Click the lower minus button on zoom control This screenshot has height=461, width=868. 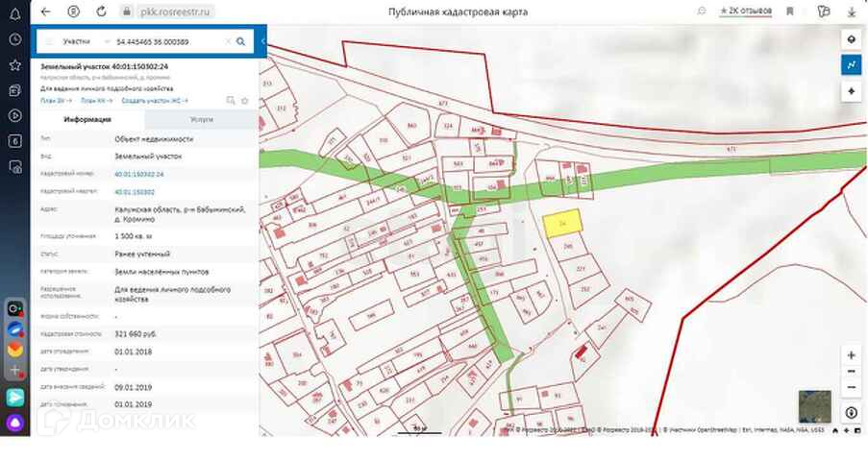tap(852, 387)
